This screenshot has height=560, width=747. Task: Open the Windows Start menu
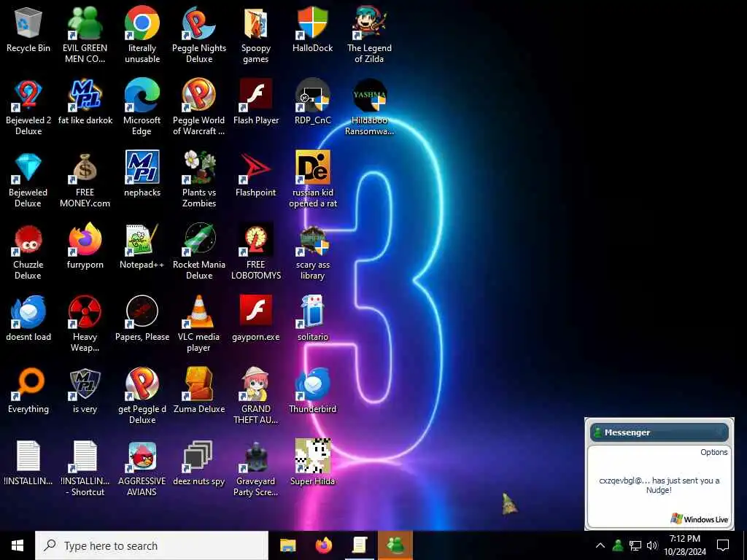tap(18, 545)
